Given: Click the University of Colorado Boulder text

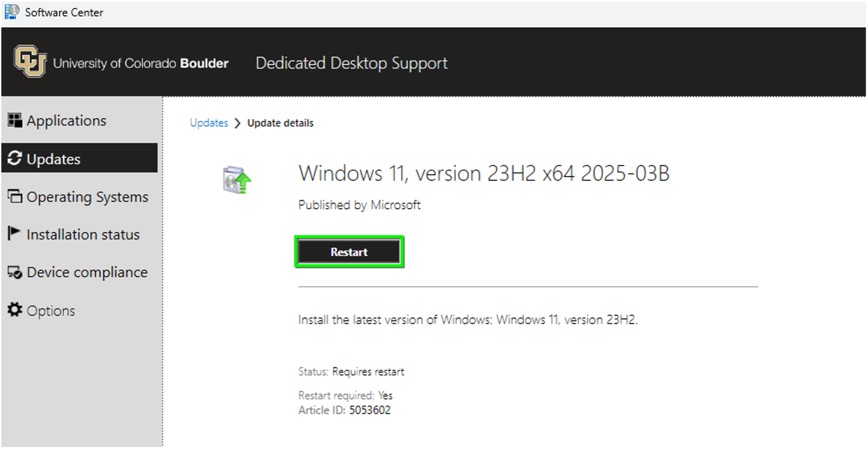Looking at the screenshot, I should 141,63.
